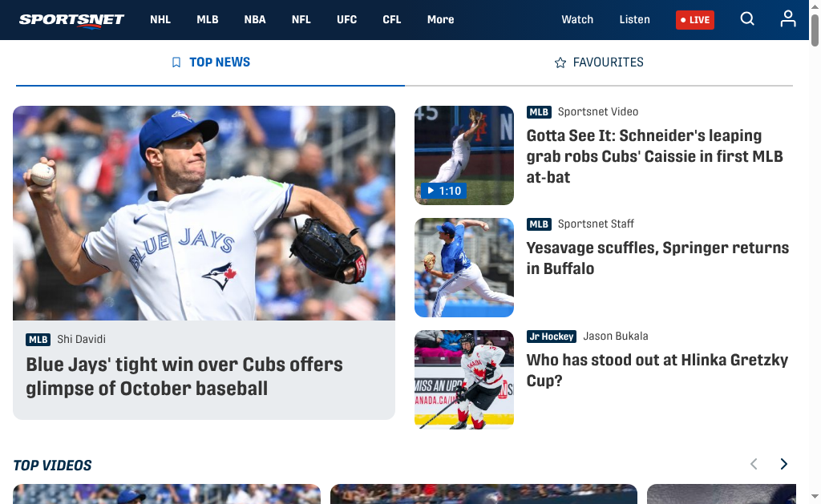Click the Jr Hockey category tag
The width and height of the screenshot is (821, 504).
[552, 337]
